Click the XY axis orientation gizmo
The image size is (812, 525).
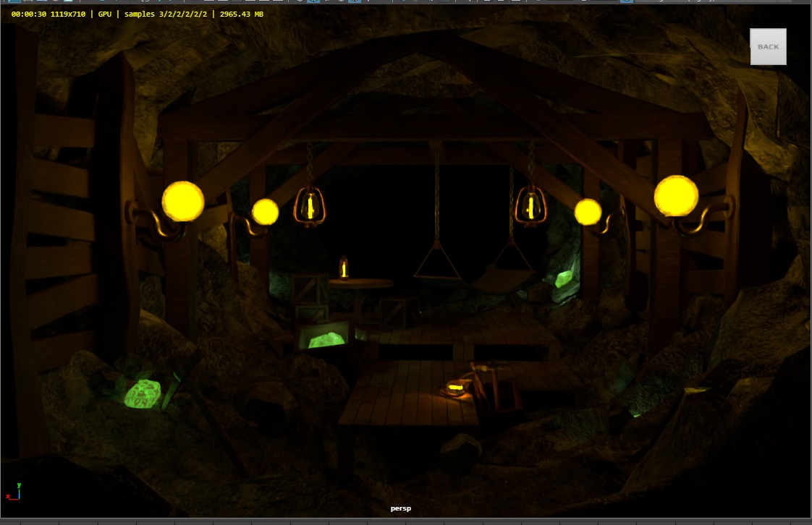[x=13, y=491]
